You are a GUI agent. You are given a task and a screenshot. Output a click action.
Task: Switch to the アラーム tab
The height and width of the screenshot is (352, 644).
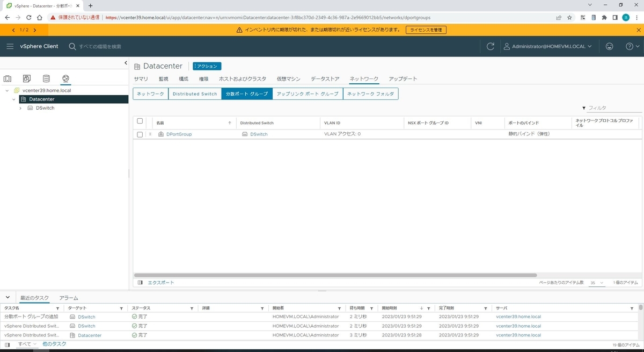[69, 298]
